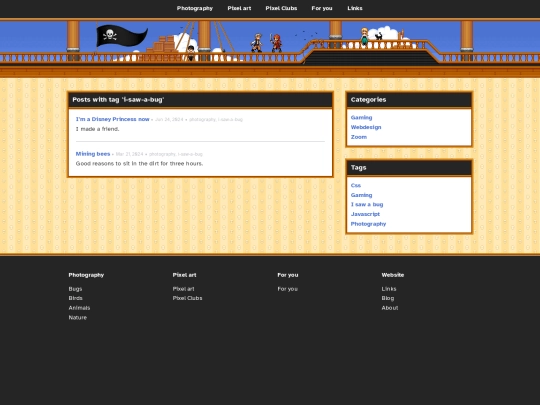Select the Webdesign category

coord(366,127)
